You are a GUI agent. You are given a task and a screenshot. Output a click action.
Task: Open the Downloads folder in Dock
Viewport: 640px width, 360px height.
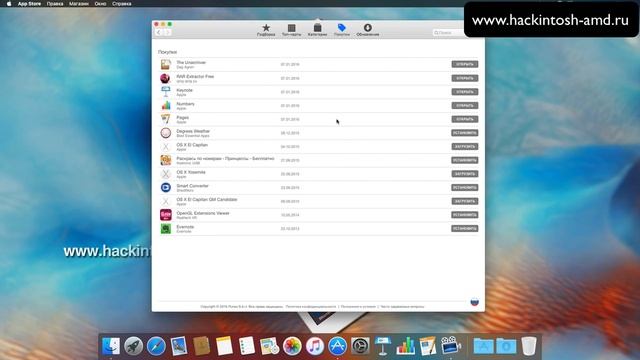click(506, 346)
